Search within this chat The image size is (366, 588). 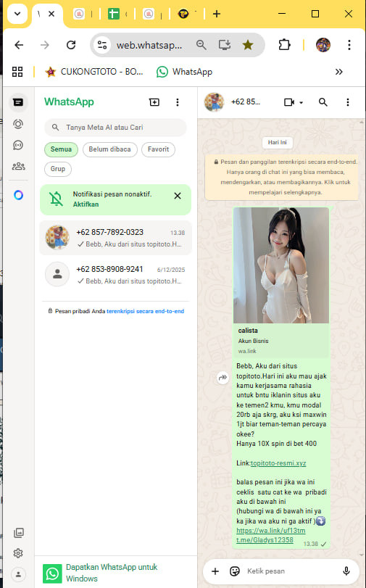(323, 102)
